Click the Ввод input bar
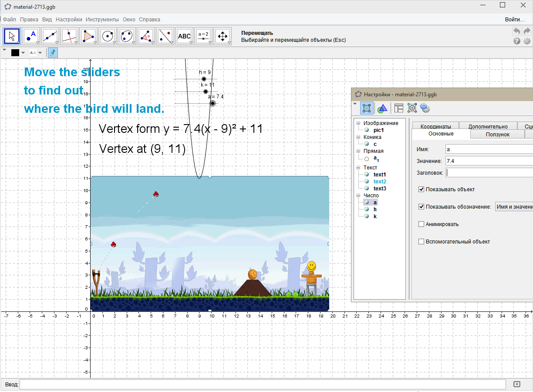This screenshot has width=533, height=392. (x=263, y=384)
